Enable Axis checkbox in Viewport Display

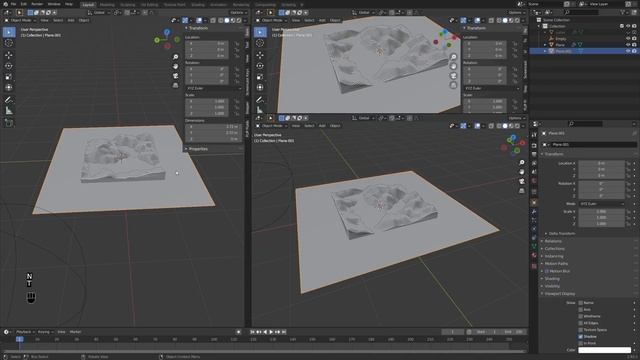click(580, 310)
